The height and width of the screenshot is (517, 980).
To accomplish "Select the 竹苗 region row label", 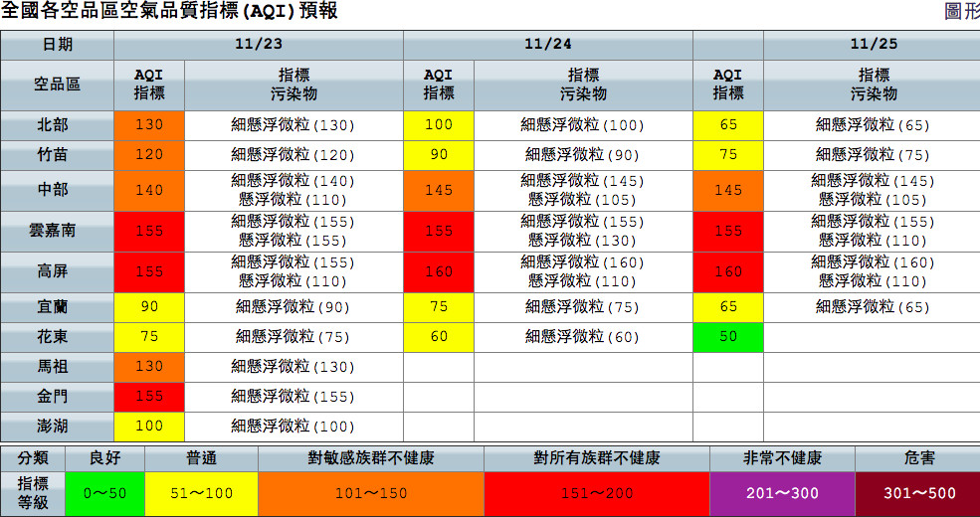I will point(57,155).
